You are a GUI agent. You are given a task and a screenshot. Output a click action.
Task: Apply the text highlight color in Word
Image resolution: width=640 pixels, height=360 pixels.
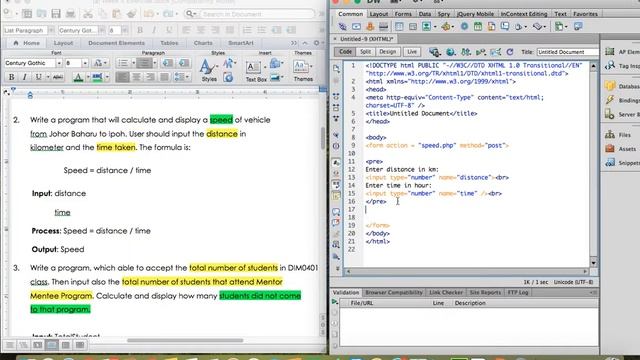[x=98, y=77]
